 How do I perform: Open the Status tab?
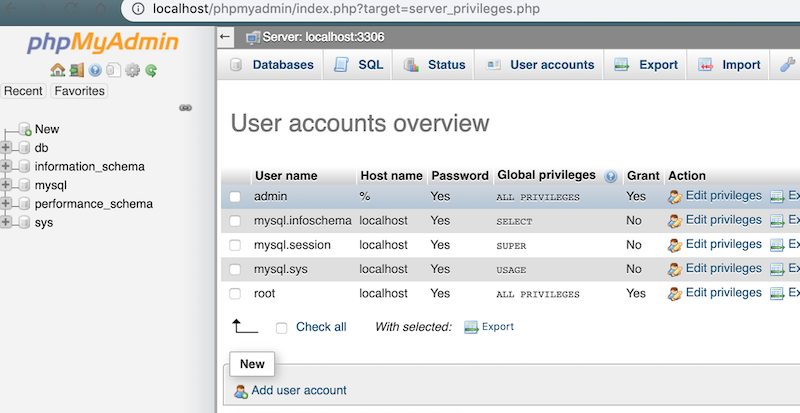434,65
